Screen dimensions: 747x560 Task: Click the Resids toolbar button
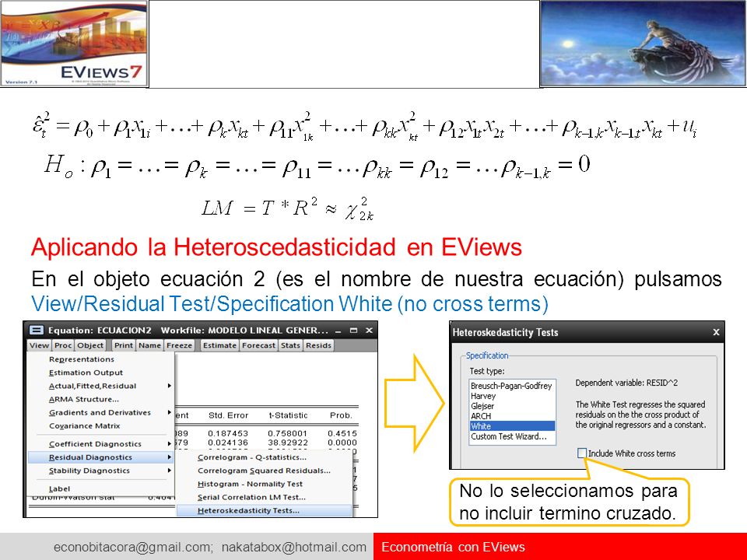pyautogui.click(x=319, y=345)
